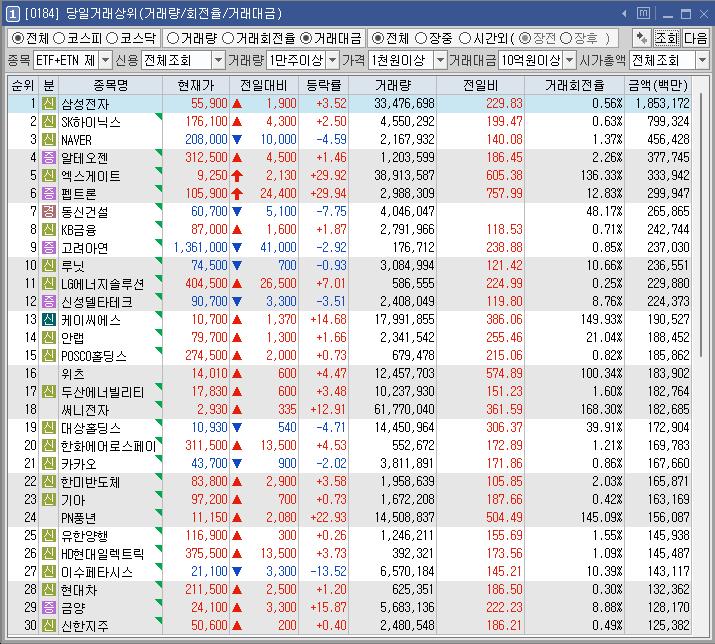Open the 신용 전체조회 dropdown
Viewport: 715px width, 644px height.
218,60
